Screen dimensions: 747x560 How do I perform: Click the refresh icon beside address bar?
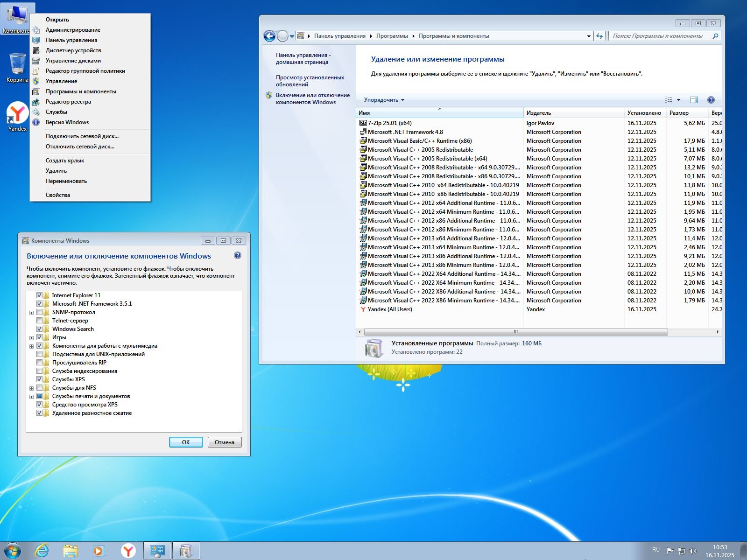[x=600, y=36]
